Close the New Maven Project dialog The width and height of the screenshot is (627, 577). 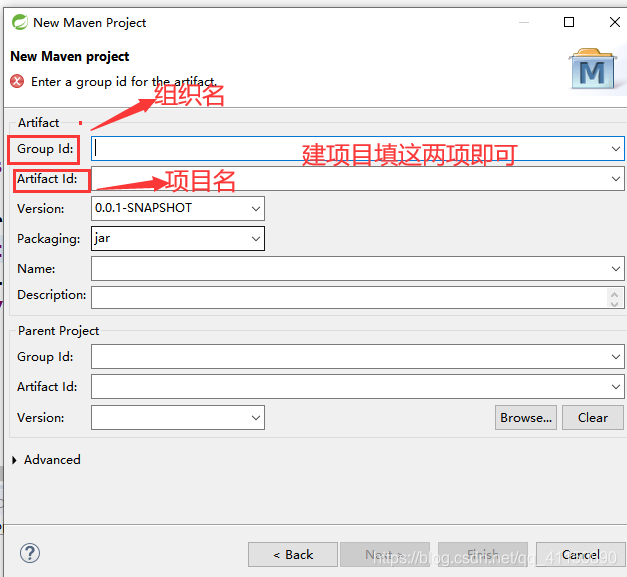(x=615, y=22)
